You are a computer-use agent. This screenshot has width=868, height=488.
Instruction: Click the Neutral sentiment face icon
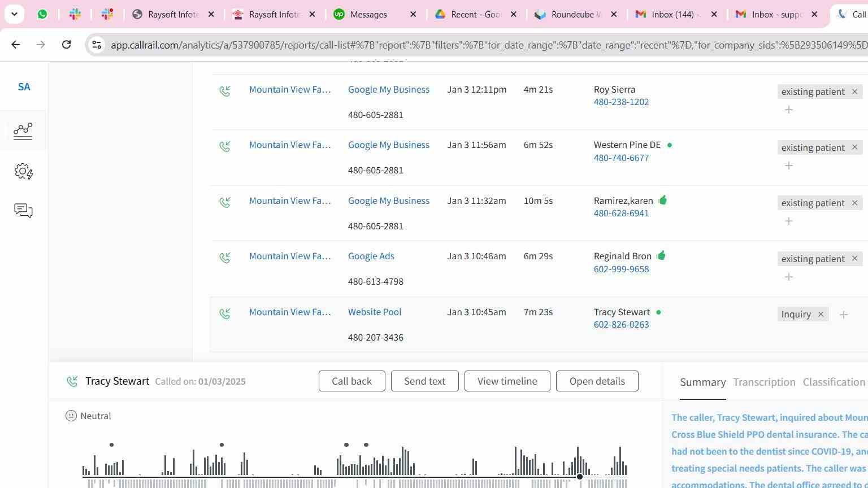(71, 416)
